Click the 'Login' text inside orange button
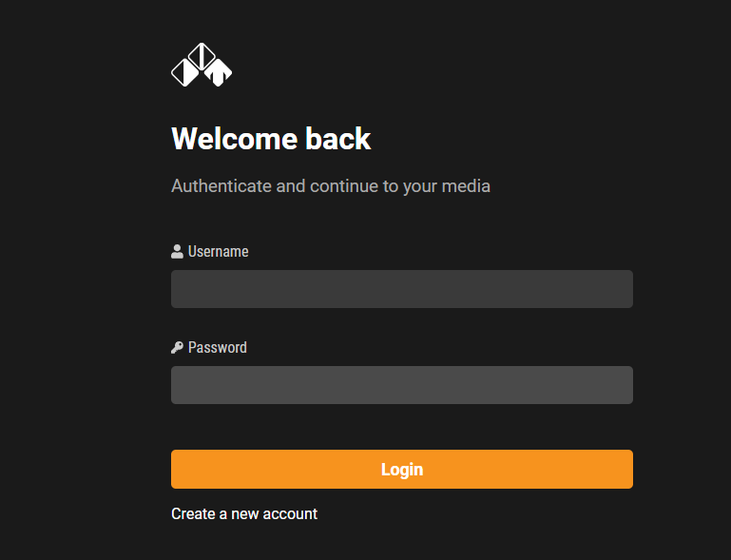Viewport: 731px width, 560px height. tap(402, 470)
